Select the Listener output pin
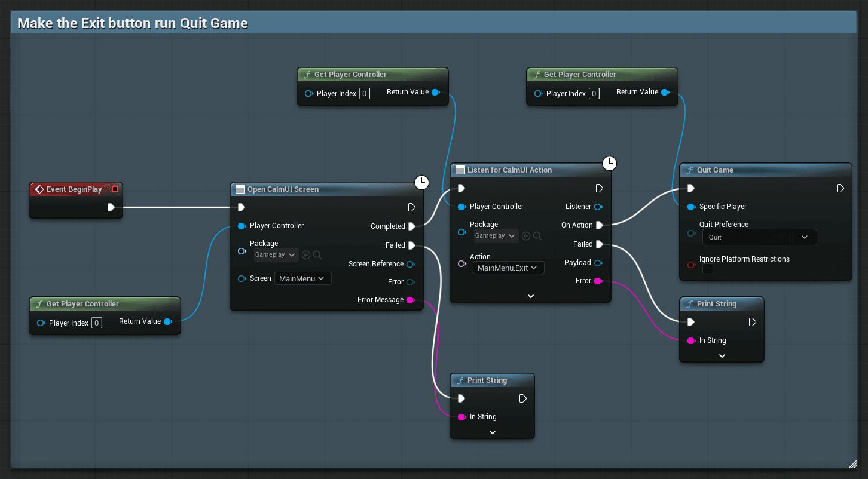 (598, 207)
